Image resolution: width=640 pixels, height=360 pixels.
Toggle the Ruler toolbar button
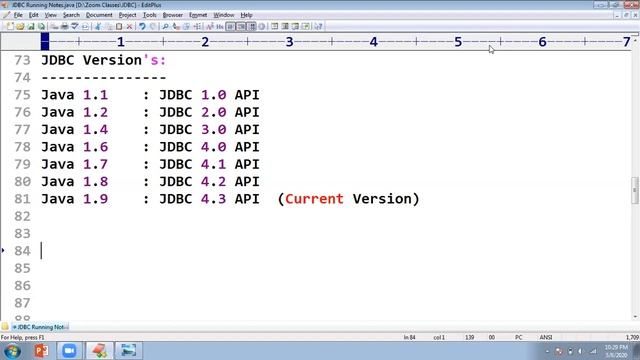point(252,27)
